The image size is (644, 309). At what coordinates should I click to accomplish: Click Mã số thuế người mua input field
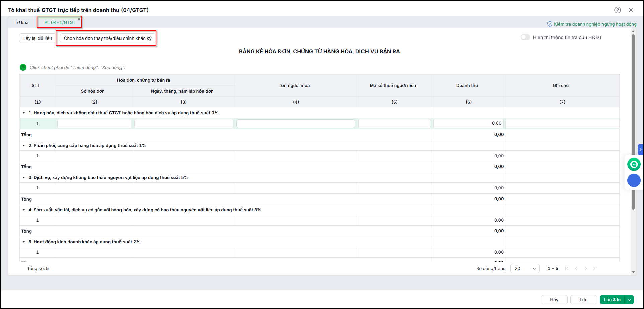pos(394,124)
